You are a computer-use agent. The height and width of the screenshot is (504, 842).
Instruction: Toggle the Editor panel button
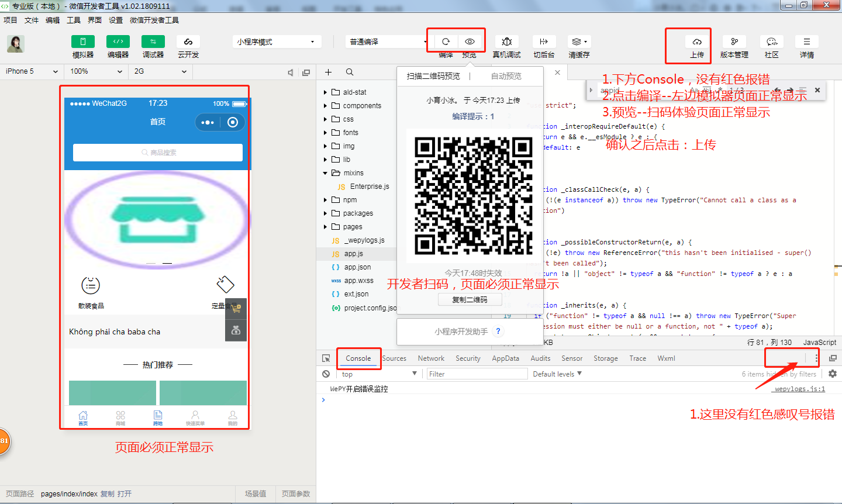[x=118, y=42]
